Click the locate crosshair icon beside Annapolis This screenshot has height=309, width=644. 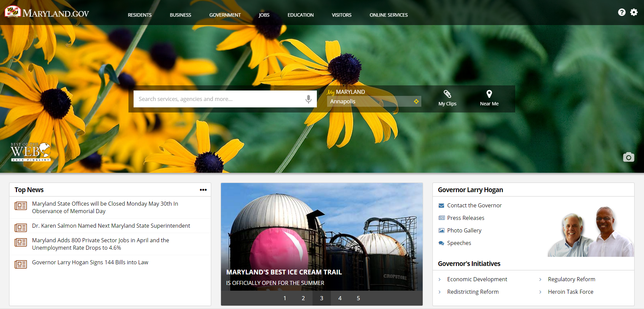click(416, 101)
